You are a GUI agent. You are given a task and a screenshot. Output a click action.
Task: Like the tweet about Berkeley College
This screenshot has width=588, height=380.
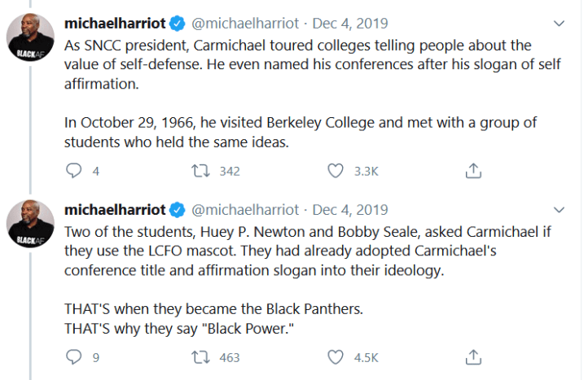[335, 171]
